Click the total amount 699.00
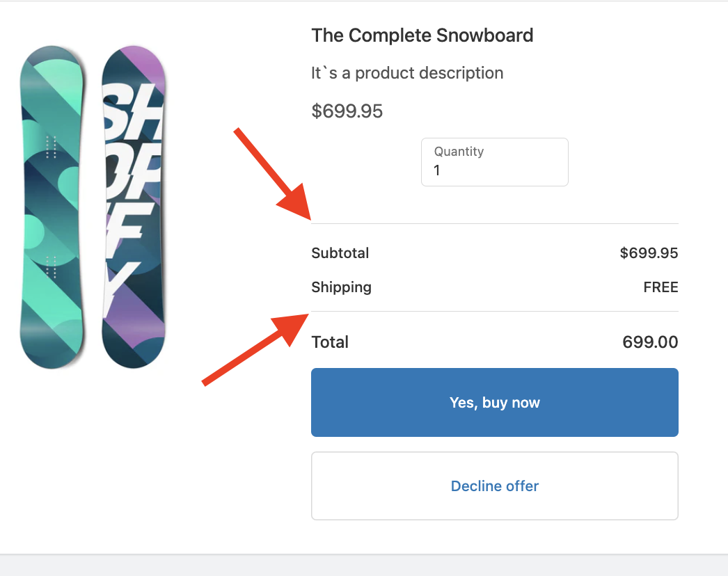The image size is (728, 576). [650, 342]
